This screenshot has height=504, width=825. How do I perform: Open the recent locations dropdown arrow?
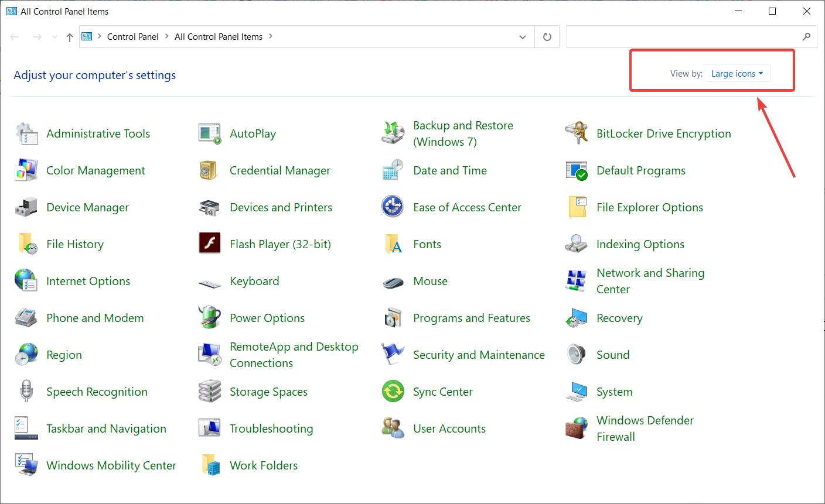pos(54,37)
